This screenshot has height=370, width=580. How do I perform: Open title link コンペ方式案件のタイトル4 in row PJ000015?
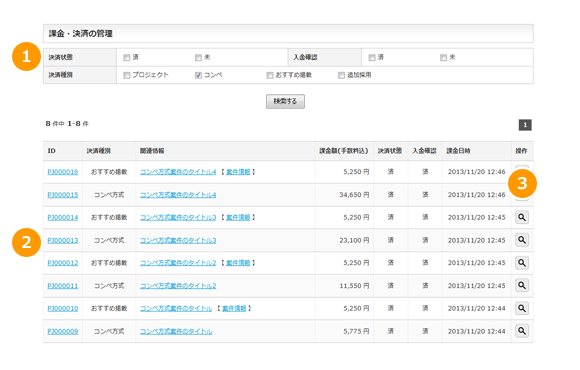178,195
